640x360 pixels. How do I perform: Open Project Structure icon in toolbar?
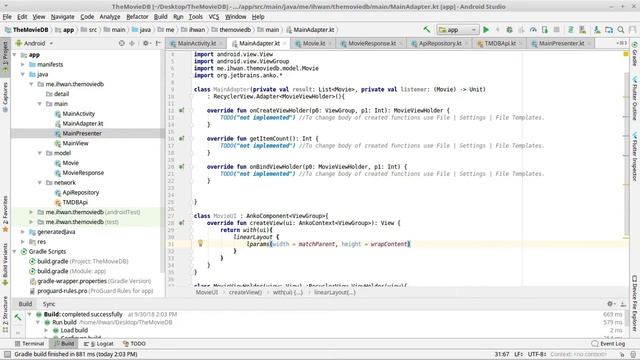(609, 29)
